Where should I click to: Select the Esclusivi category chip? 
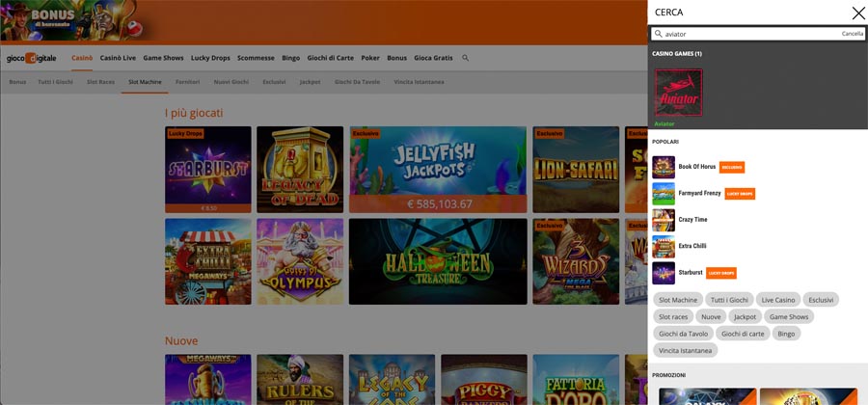(821, 300)
